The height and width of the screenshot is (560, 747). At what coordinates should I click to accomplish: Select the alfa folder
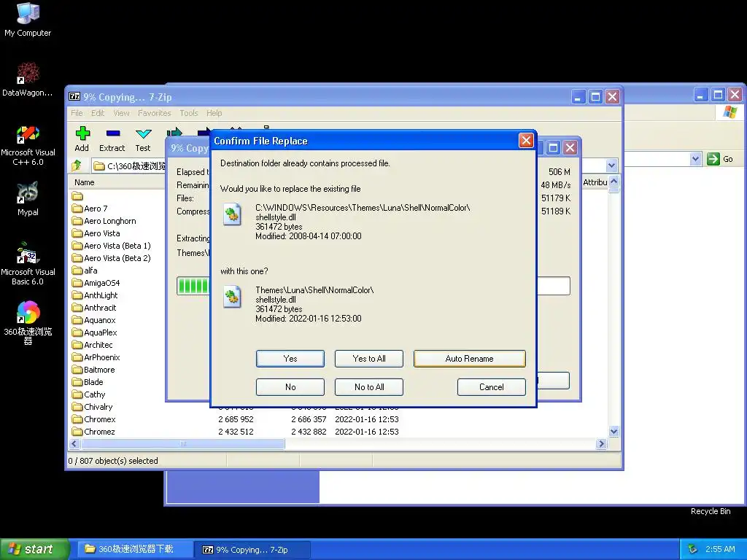(85, 271)
